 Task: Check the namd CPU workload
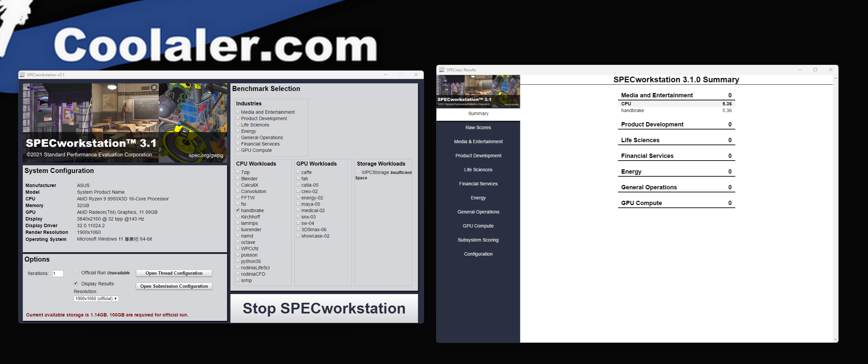click(x=238, y=236)
